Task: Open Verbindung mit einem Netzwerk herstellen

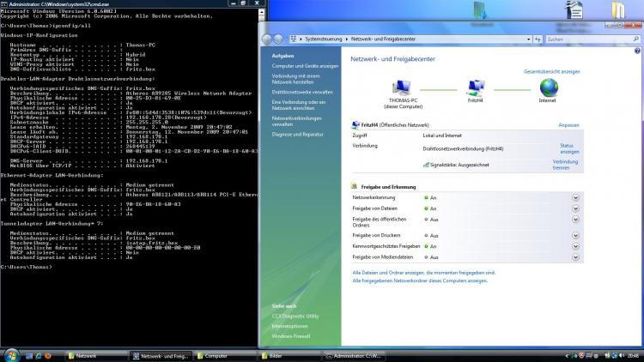Action: point(295,79)
